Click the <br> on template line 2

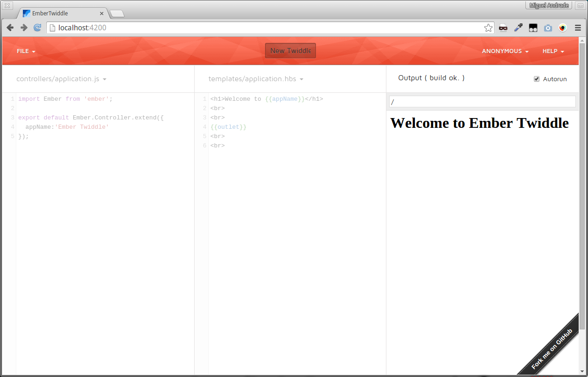pos(217,108)
